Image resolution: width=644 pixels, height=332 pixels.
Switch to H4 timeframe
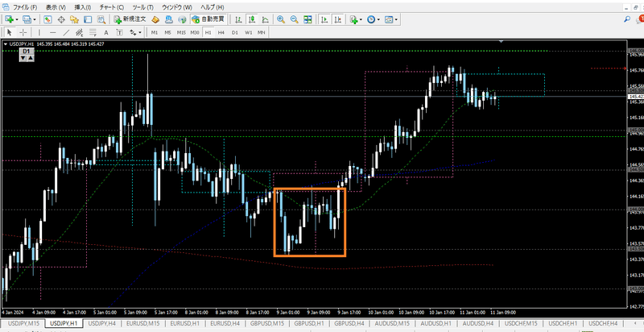[x=221, y=32]
